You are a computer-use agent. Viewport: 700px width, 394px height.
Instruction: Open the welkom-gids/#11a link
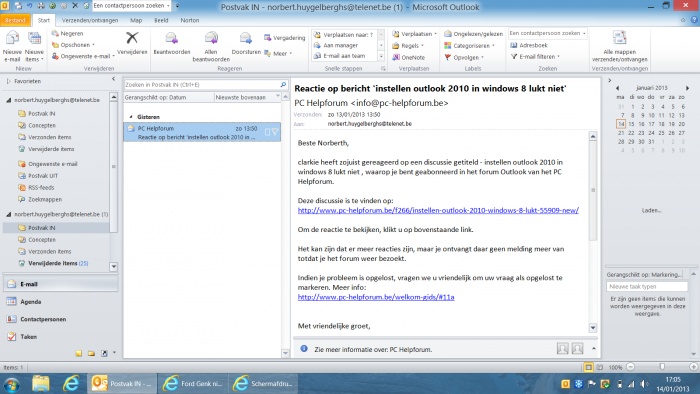point(376,297)
